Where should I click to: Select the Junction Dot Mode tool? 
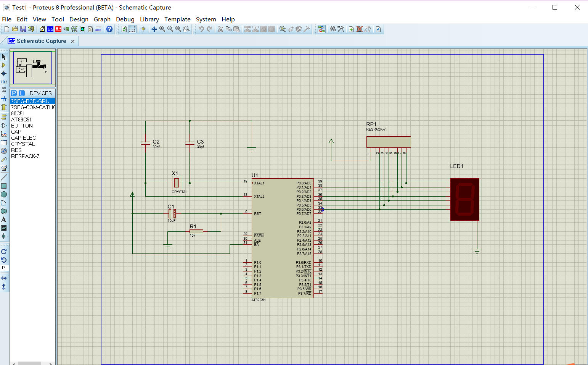(x=4, y=73)
